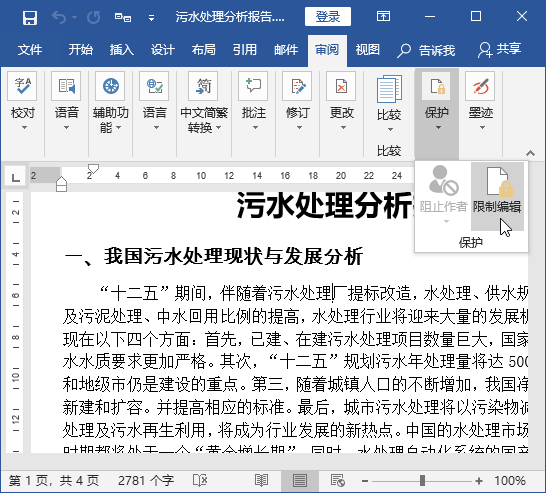Expand the 语音 dropdown arrow
This screenshot has height=493, width=546.
pyautogui.click(x=66, y=127)
